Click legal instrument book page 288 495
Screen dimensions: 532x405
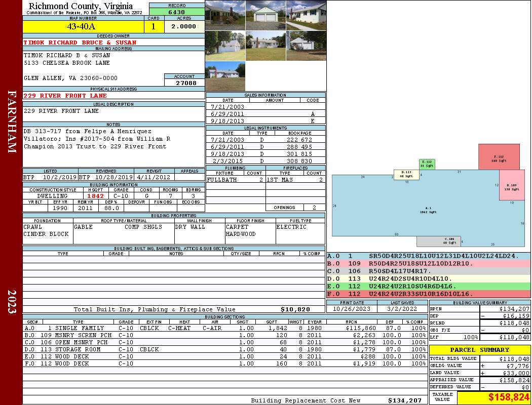coord(299,146)
